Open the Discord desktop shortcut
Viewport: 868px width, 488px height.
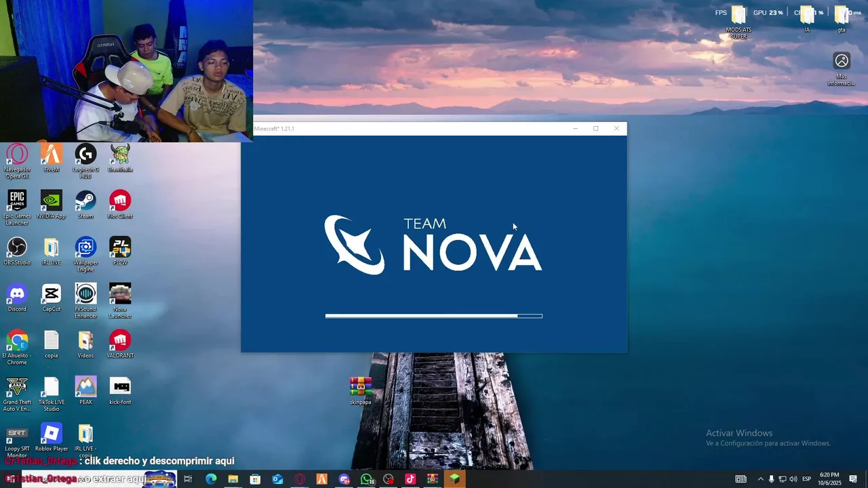(17, 298)
